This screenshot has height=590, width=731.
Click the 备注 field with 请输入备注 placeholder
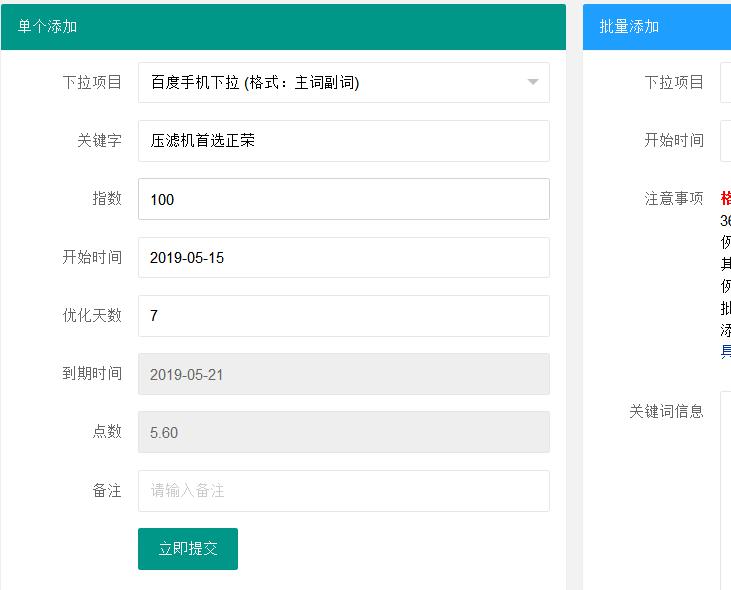coord(343,491)
